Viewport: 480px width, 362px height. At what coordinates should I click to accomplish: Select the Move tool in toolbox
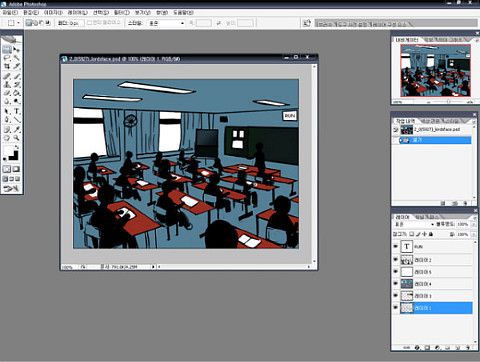point(16,50)
